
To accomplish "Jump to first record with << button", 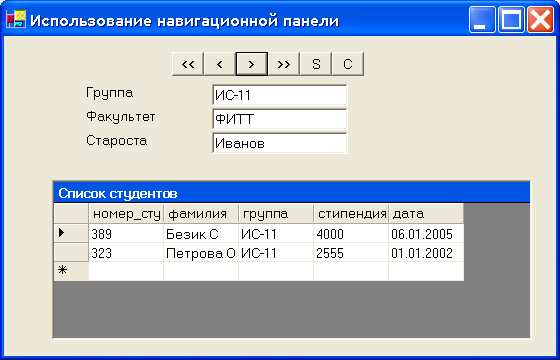I will [188, 64].
